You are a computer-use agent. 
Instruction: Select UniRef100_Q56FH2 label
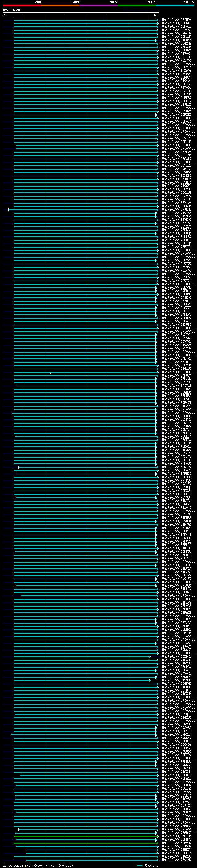click(x=176, y=684)
